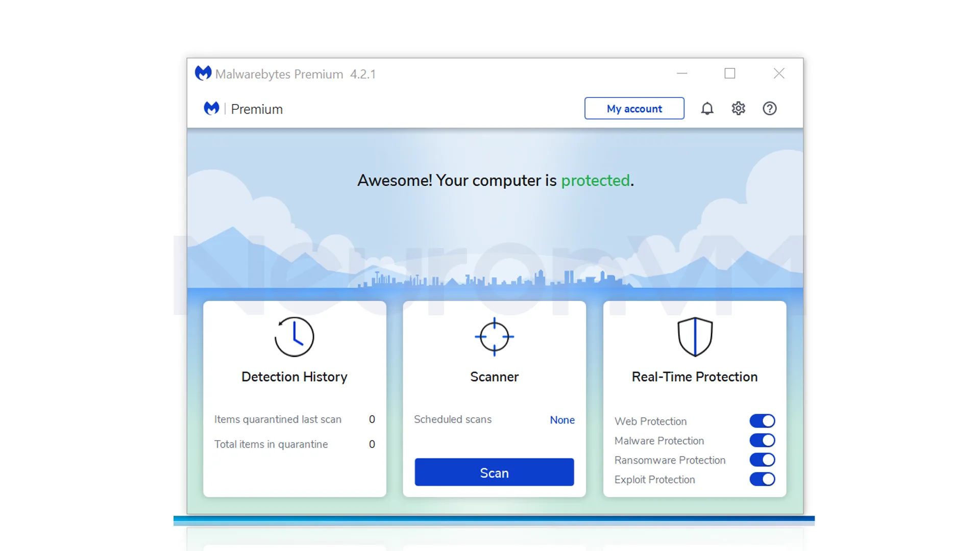Open the Detection History card
The image size is (980, 551).
click(x=295, y=377)
